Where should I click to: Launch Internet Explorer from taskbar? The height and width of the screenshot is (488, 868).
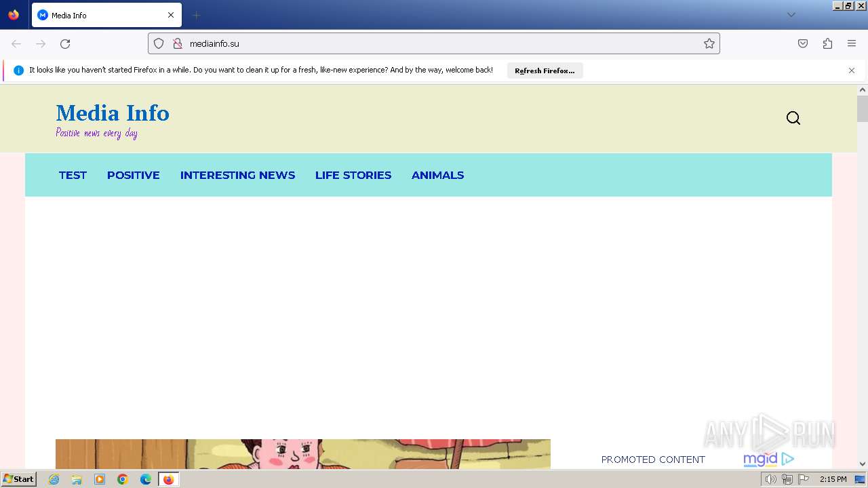pyautogui.click(x=54, y=479)
